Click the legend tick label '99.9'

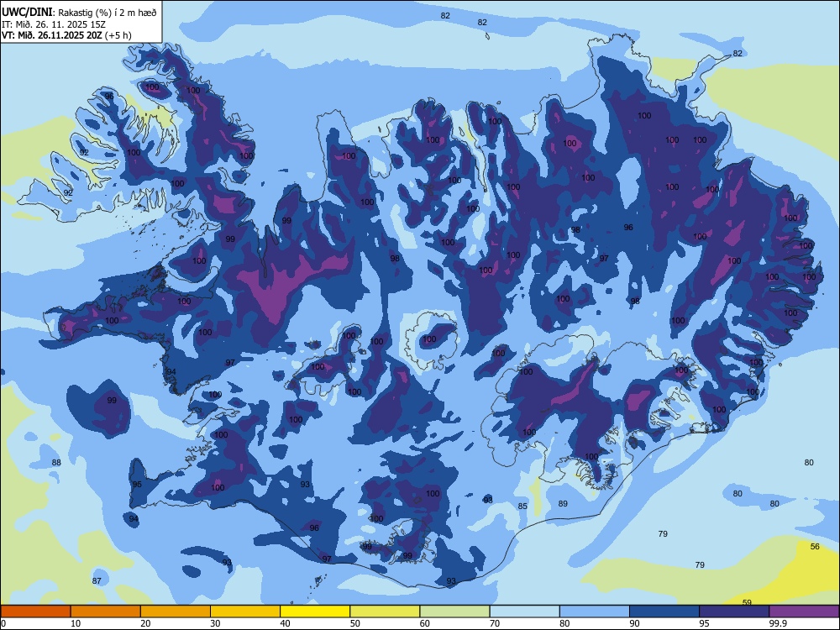click(778, 623)
